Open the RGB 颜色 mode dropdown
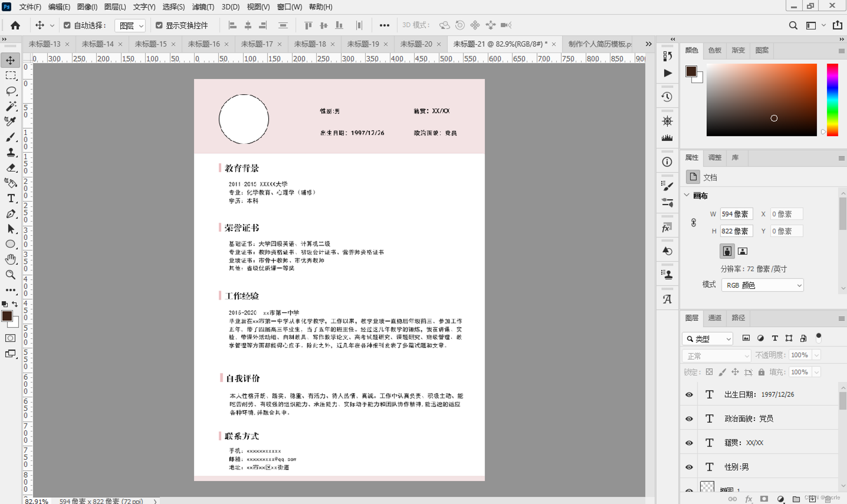This screenshot has width=847, height=504. [x=763, y=285]
